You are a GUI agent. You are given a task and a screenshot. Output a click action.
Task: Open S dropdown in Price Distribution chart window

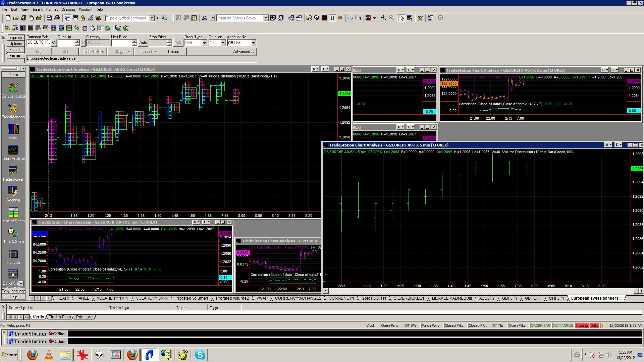click(x=315, y=69)
